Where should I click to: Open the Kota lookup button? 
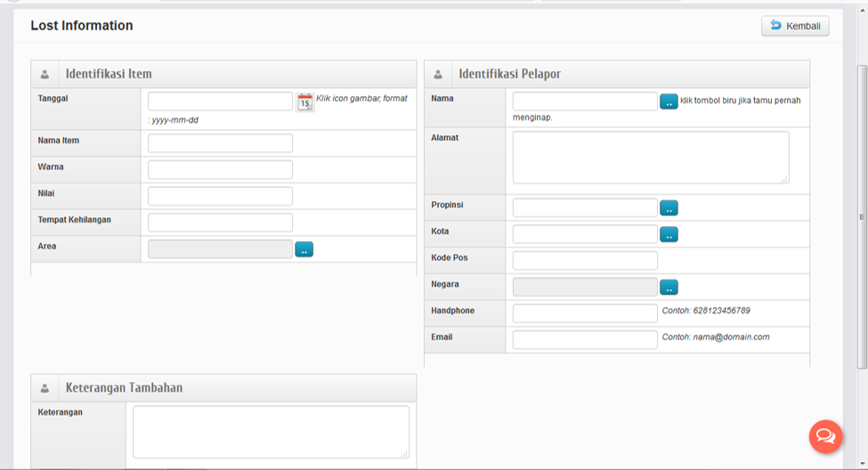click(669, 234)
